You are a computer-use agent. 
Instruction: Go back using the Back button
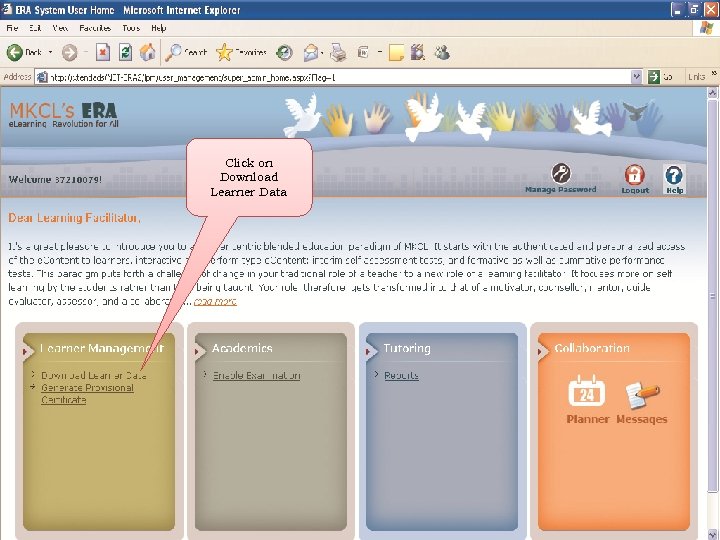point(24,52)
